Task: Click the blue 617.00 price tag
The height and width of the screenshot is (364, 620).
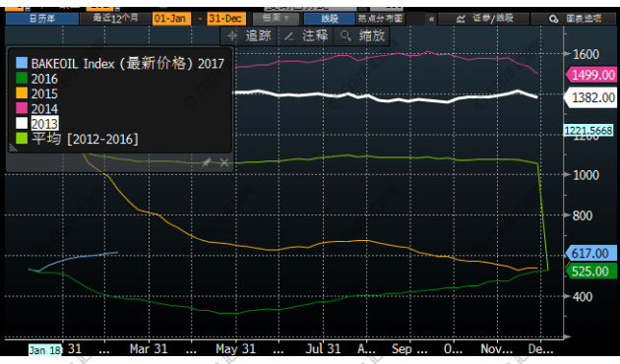Action: [591, 253]
